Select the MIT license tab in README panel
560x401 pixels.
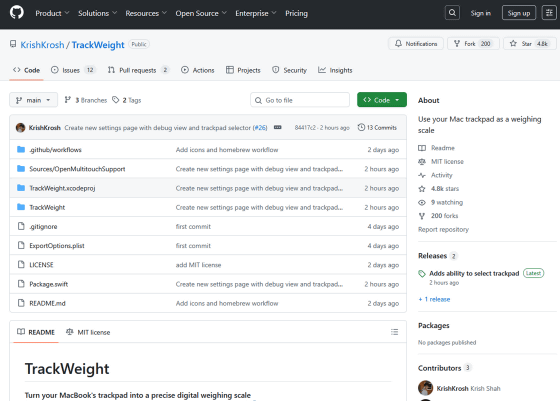click(x=88, y=332)
